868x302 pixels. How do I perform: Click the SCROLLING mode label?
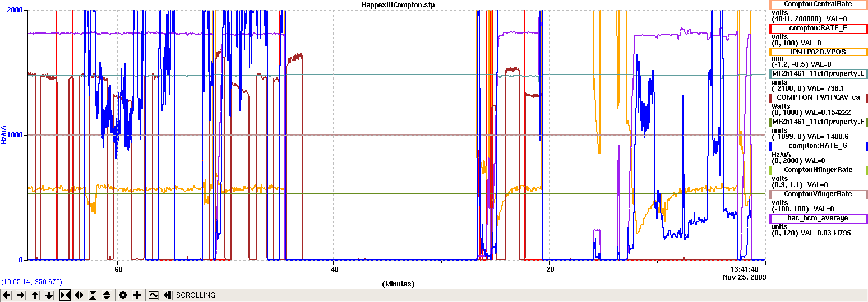click(196, 295)
